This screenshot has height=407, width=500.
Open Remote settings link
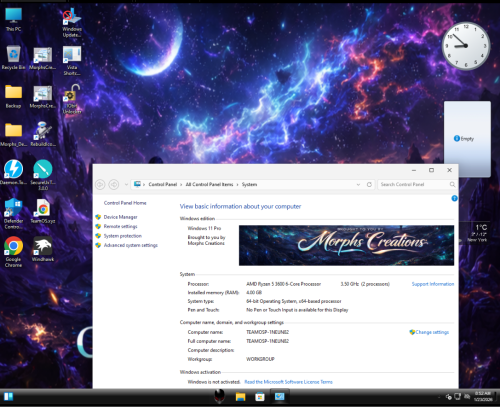(120, 226)
